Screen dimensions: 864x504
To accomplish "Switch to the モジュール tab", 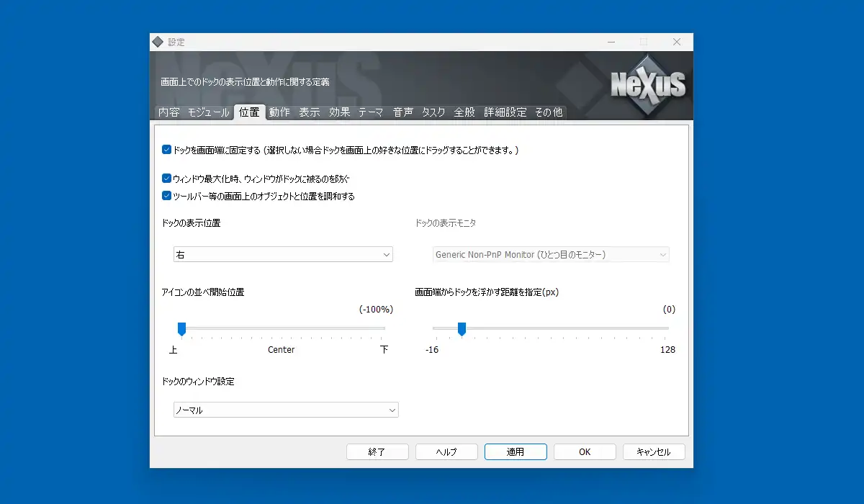I will pyautogui.click(x=209, y=112).
